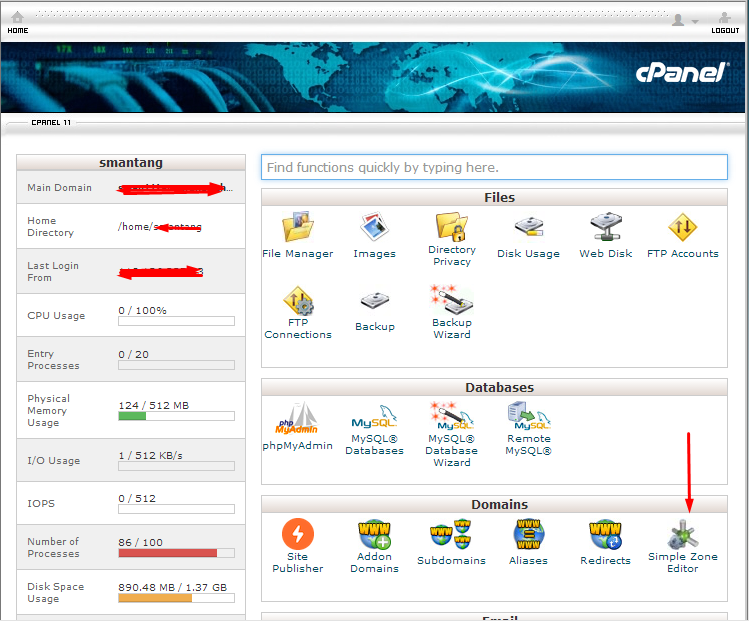
Task: Collapse the Databases section header
Action: [x=494, y=387]
